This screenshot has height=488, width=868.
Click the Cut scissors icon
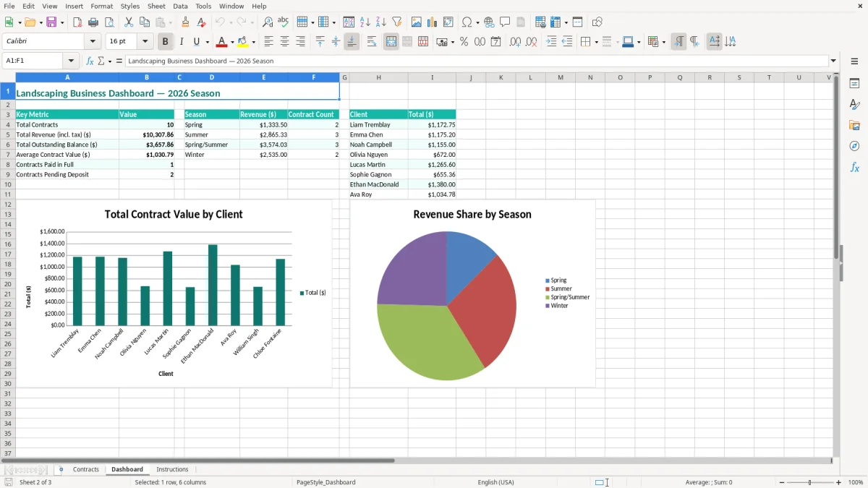129,22
